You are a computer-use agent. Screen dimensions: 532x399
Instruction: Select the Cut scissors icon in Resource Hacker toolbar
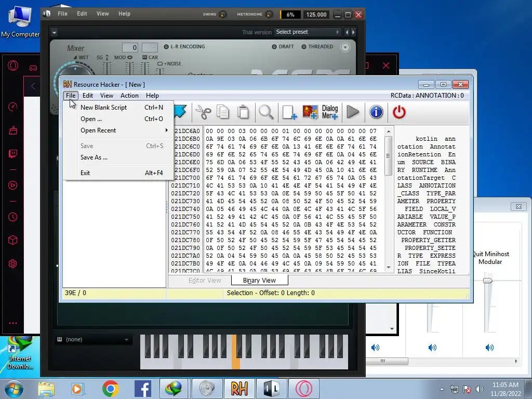point(203,112)
